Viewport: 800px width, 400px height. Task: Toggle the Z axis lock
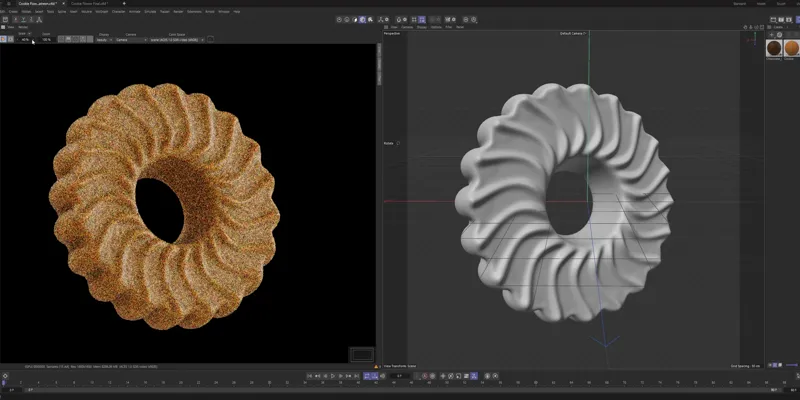31,19
